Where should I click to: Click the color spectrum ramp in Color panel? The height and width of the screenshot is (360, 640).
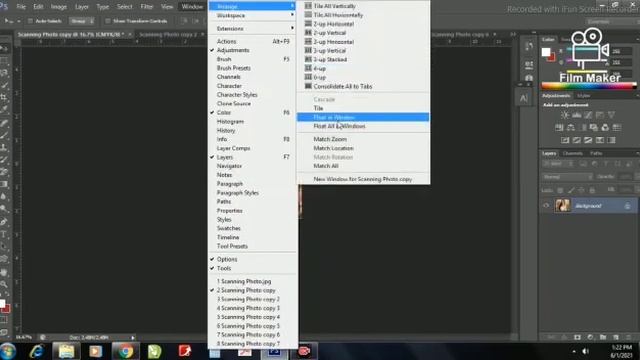tap(589, 86)
